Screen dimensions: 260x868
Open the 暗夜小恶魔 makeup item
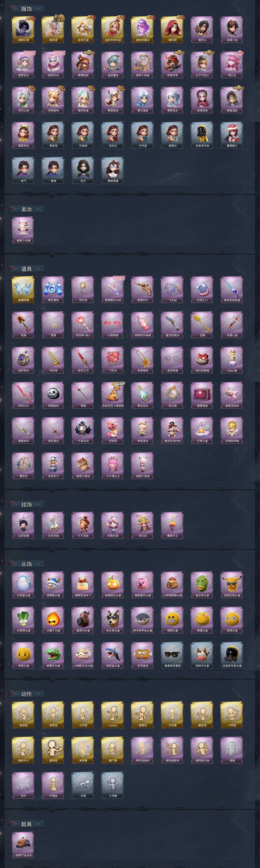coord(23,230)
